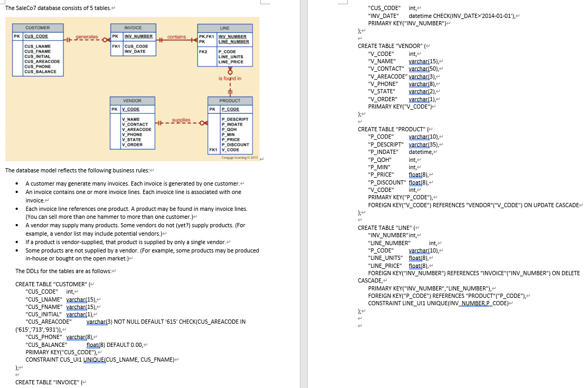This screenshot has width=588, height=388.
Task: Click the underlined UNIQUE constraint text
Action: pos(94,360)
